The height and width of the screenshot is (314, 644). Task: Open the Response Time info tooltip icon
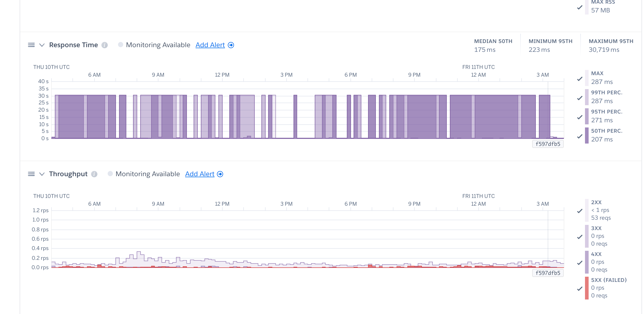pyautogui.click(x=105, y=45)
